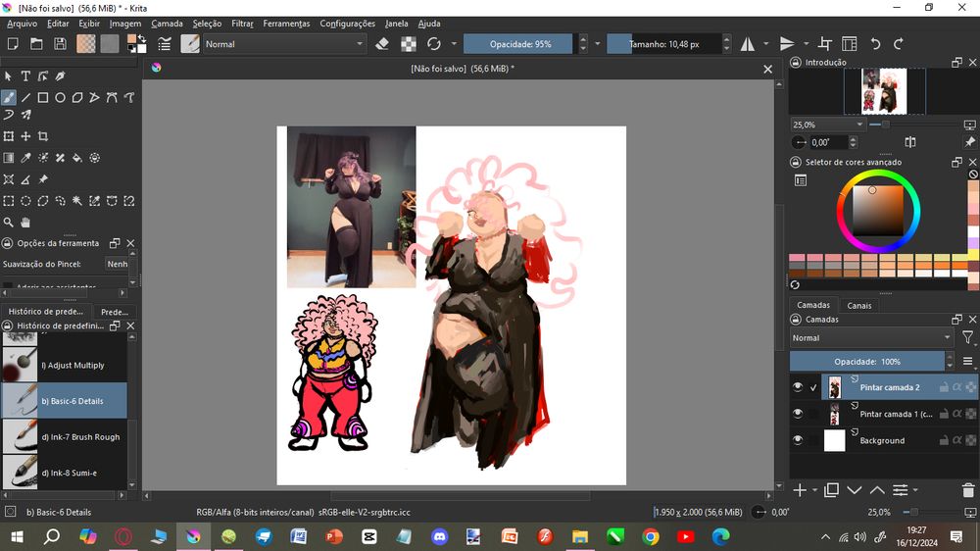Viewport: 980px width, 551px height.
Task: Click the Open file icon
Action: tap(36, 44)
